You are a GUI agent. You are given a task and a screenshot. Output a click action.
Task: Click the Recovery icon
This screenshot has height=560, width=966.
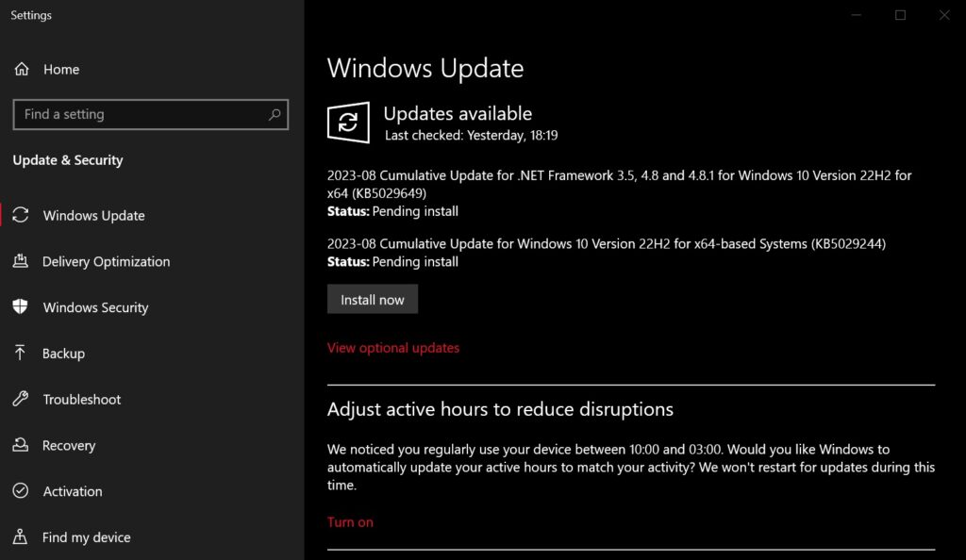pyautogui.click(x=21, y=444)
